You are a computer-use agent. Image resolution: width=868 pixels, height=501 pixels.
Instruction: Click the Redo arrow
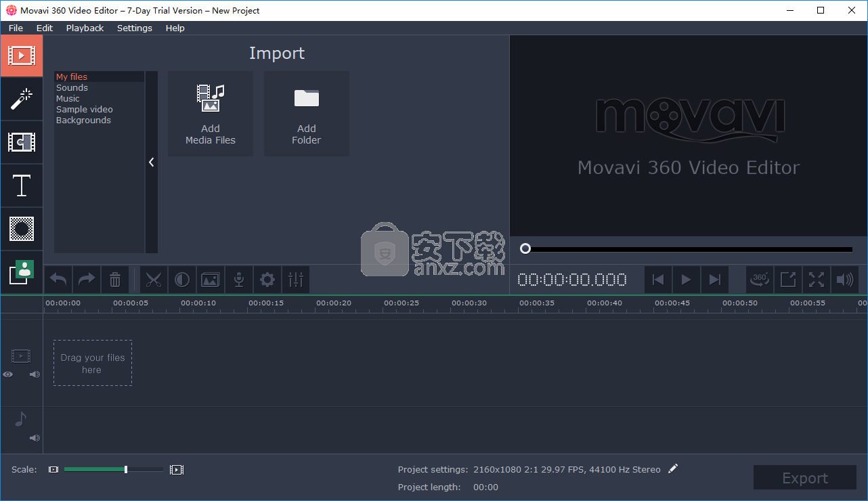tap(87, 280)
